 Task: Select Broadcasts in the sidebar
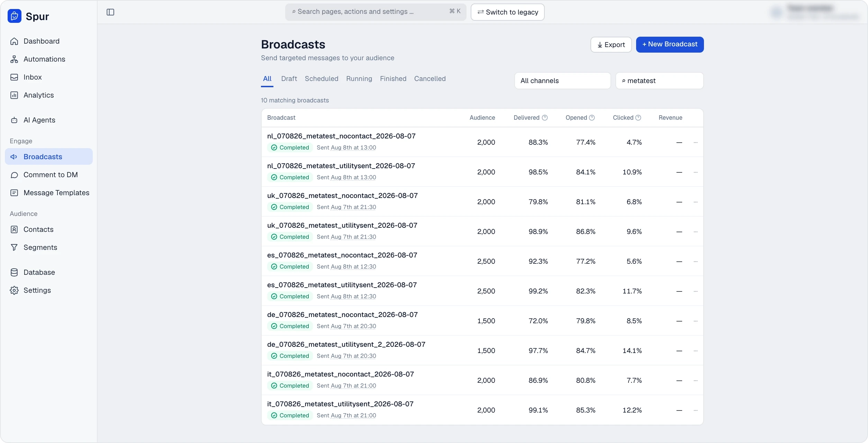49,157
